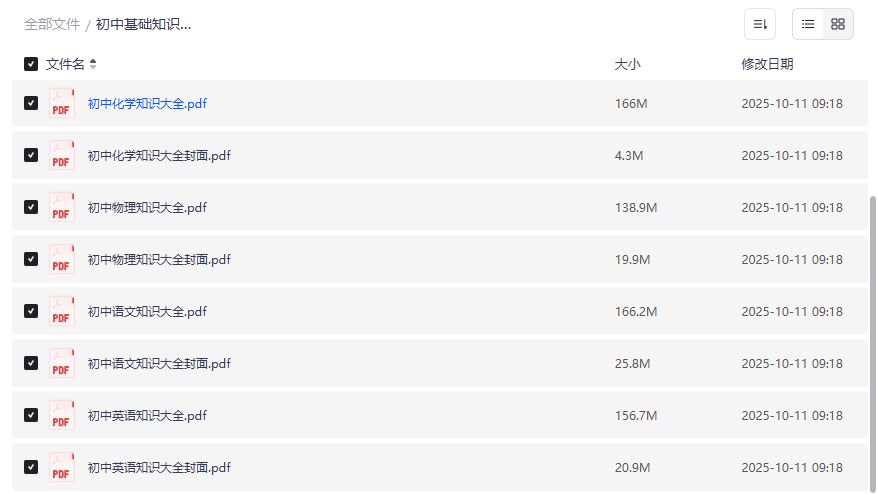Click the 修改日期 column header
The width and height of the screenshot is (878, 495).
pos(767,64)
